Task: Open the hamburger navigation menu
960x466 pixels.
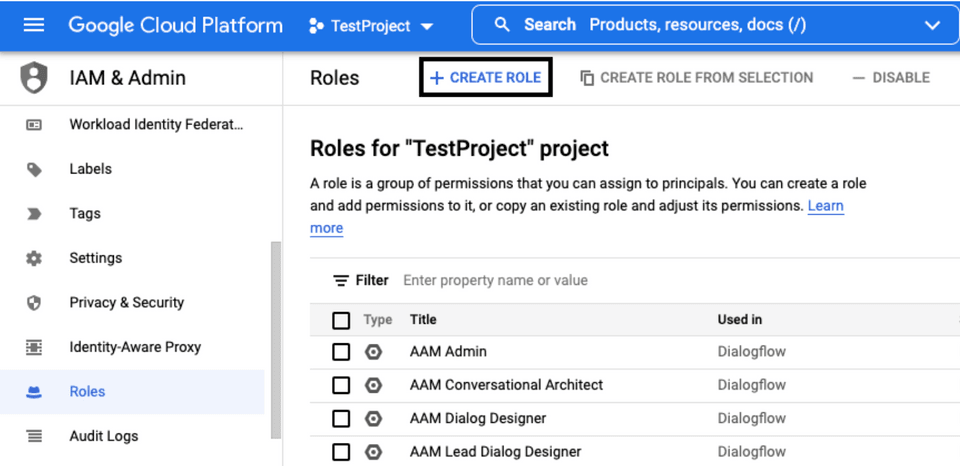Action: (34, 25)
